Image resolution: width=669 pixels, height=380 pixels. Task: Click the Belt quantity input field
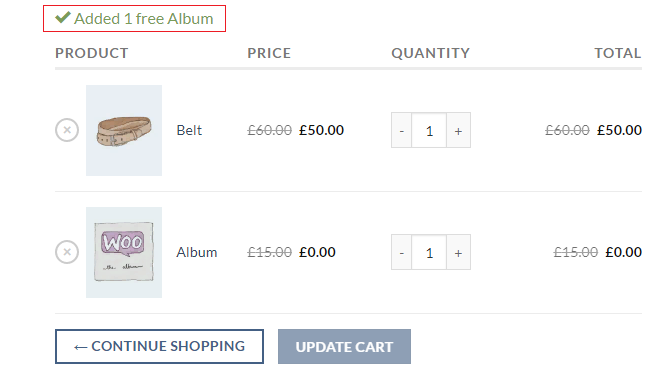point(429,131)
